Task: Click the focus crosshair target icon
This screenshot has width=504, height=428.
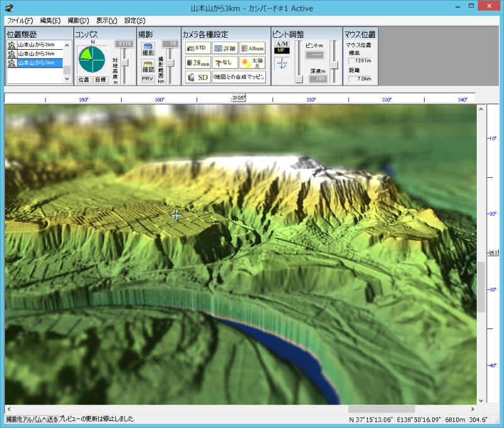Action: pos(282,63)
